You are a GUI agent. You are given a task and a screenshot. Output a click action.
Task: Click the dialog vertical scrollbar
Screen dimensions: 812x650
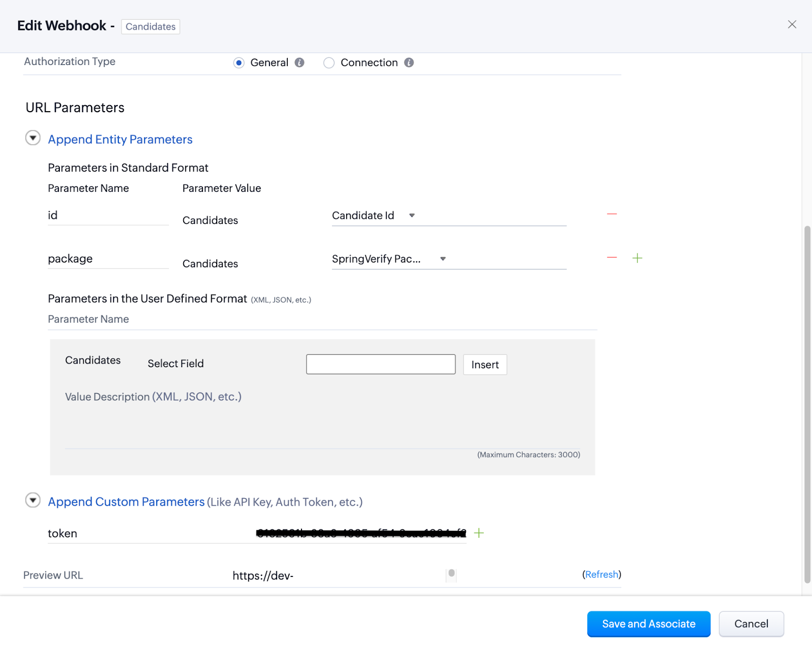click(x=807, y=404)
